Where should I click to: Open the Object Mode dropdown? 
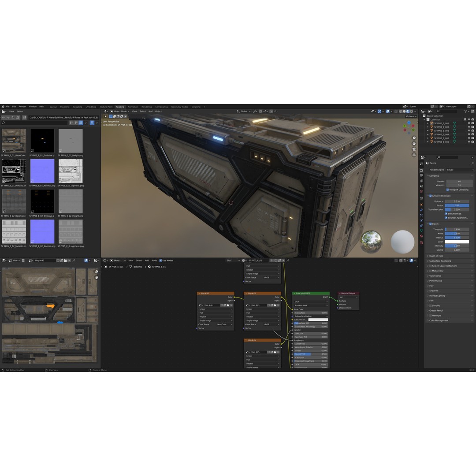(119, 112)
